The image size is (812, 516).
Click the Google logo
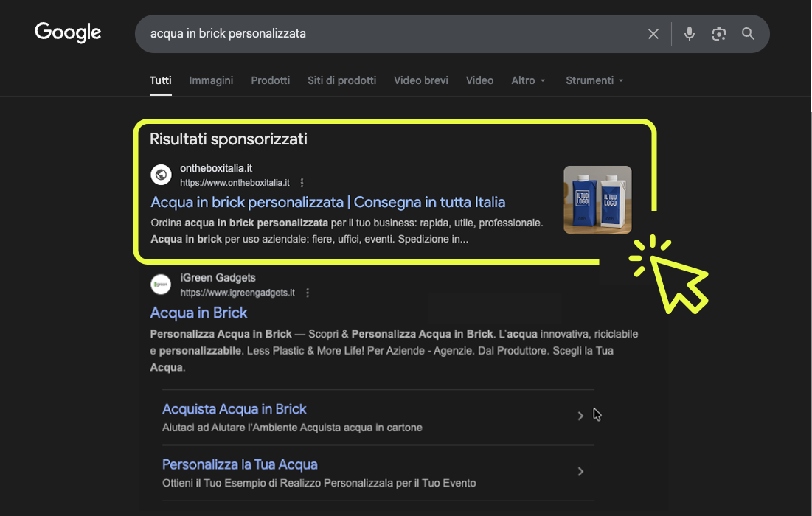coord(68,32)
